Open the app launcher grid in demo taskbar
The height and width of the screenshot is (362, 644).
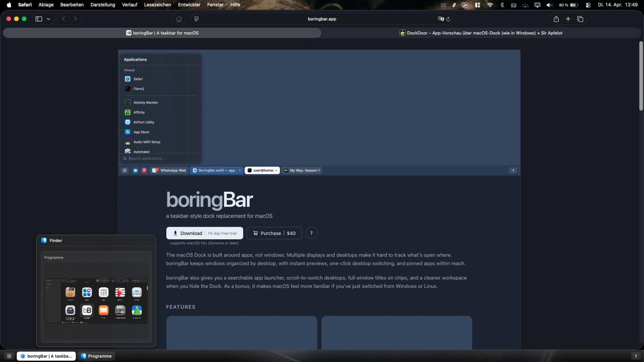(125, 171)
